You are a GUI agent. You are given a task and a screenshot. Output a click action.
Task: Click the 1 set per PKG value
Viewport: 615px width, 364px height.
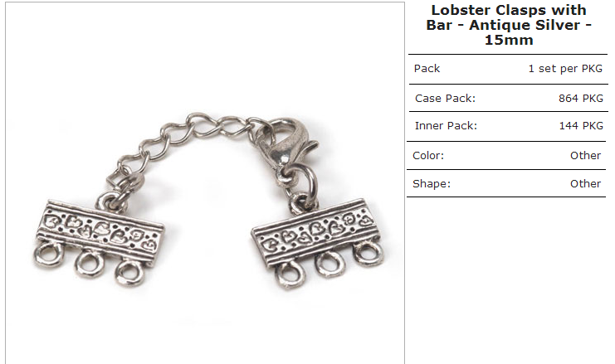tap(565, 69)
